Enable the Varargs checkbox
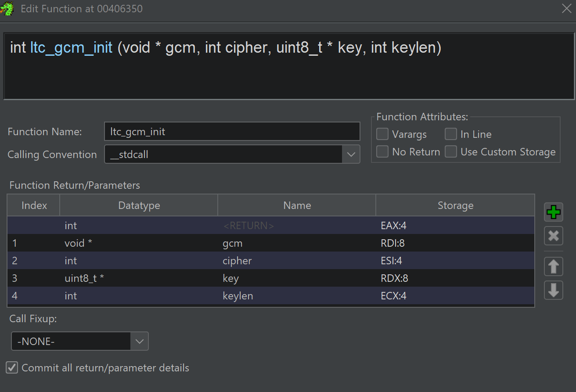Viewport: 576px width, 392px height. [382, 134]
